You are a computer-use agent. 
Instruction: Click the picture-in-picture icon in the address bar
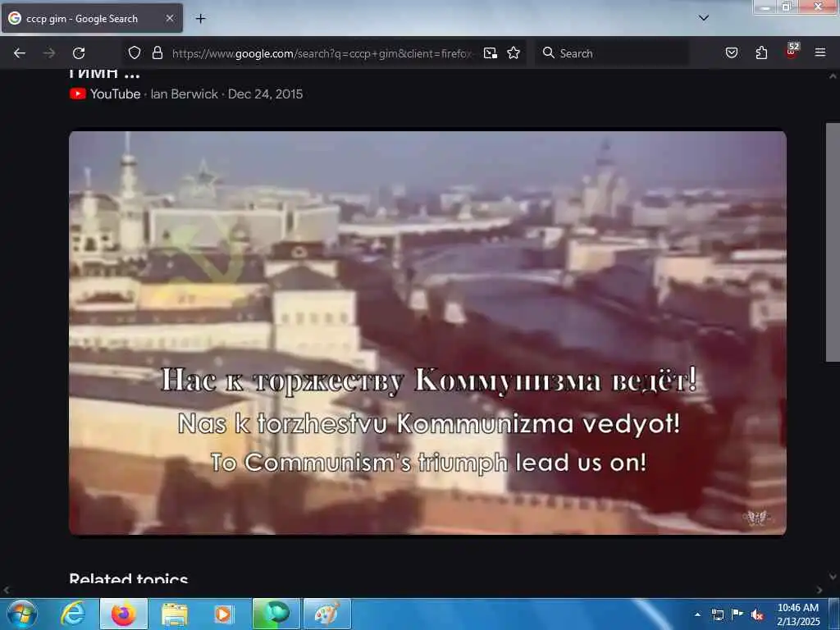(x=491, y=53)
